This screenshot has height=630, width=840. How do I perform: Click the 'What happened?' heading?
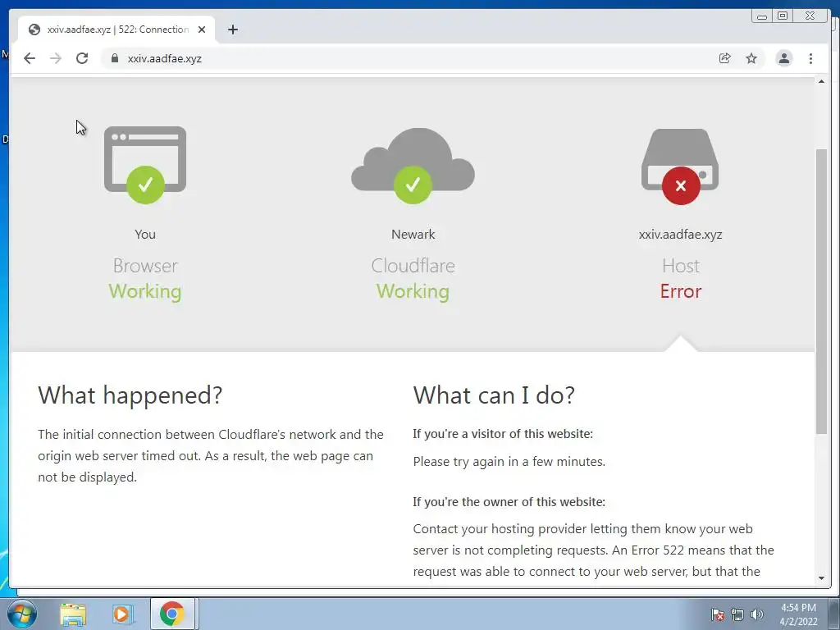pyautogui.click(x=130, y=396)
